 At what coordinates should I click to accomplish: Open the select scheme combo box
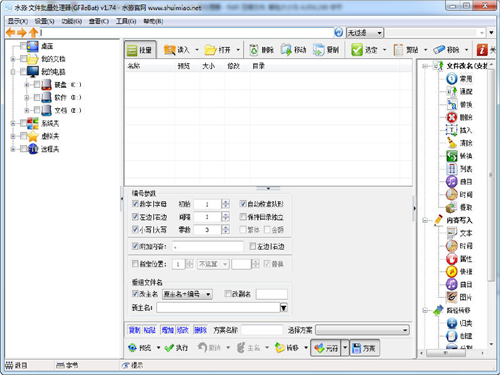(362, 330)
